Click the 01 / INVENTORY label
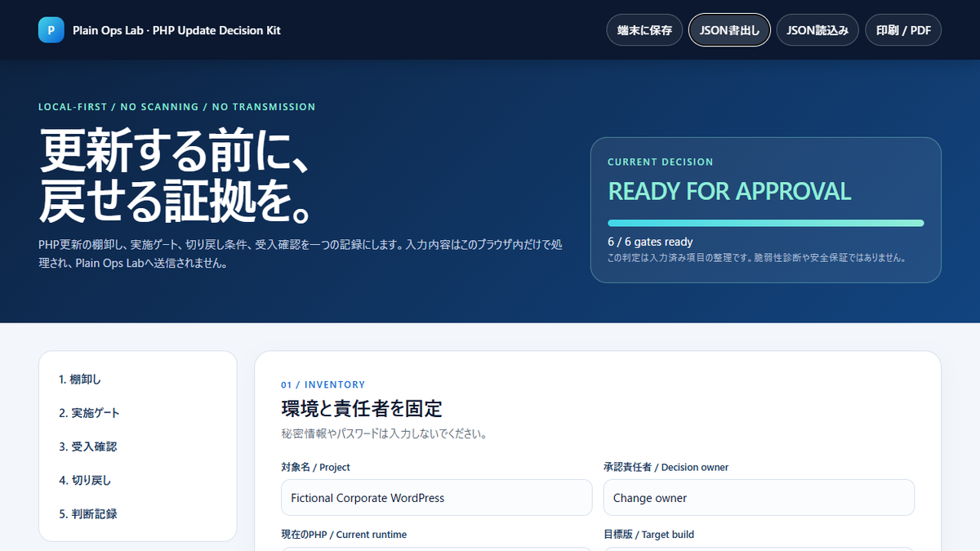 click(x=323, y=384)
